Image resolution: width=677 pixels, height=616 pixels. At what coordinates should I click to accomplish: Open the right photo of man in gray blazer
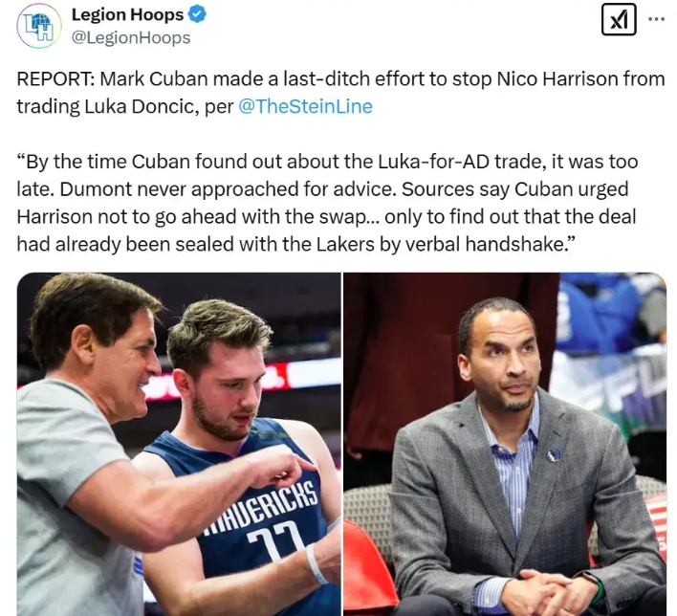pyautogui.click(x=505, y=444)
